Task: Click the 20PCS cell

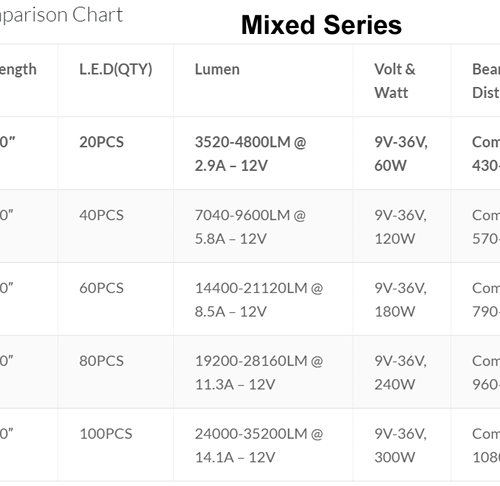Action: 101,142
